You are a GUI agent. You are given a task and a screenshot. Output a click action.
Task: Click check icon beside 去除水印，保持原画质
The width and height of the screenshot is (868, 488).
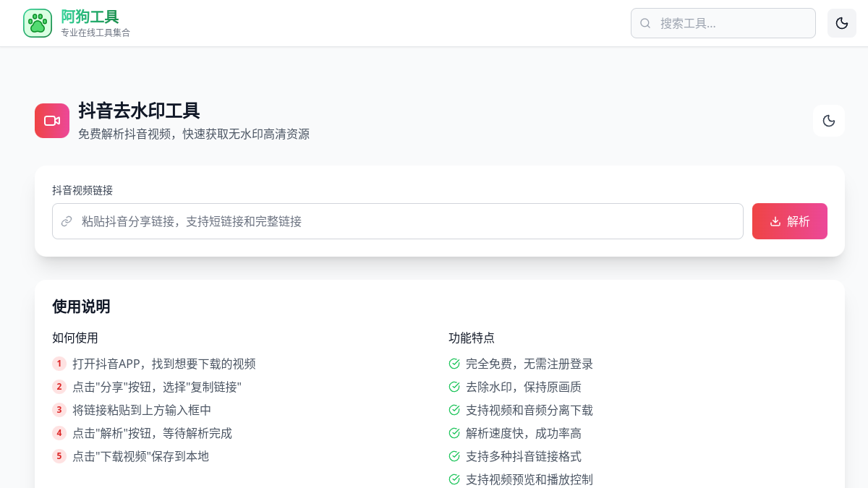pyautogui.click(x=454, y=387)
